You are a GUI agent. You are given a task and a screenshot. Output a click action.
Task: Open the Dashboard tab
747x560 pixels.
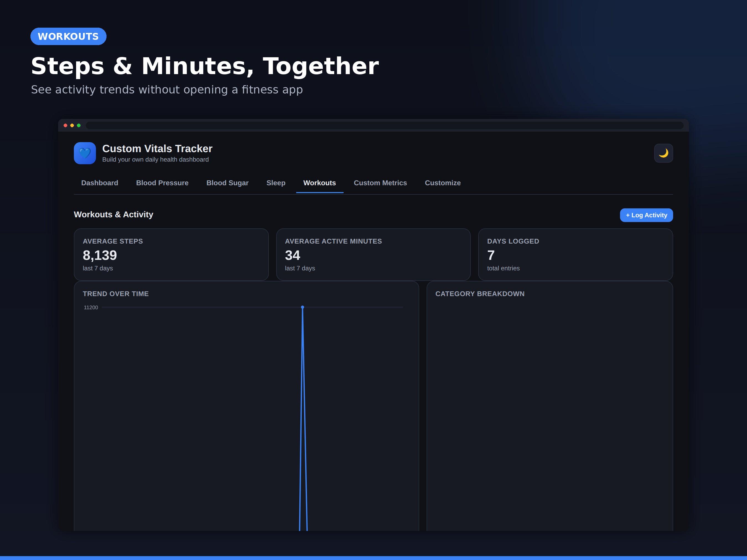[x=100, y=183]
